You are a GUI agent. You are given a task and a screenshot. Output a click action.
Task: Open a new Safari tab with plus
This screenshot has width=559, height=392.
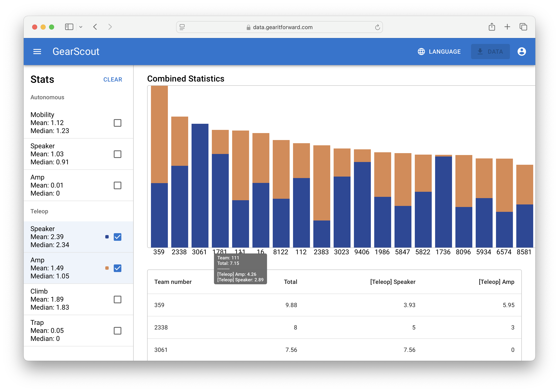pyautogui.click(x=507, y=27)
